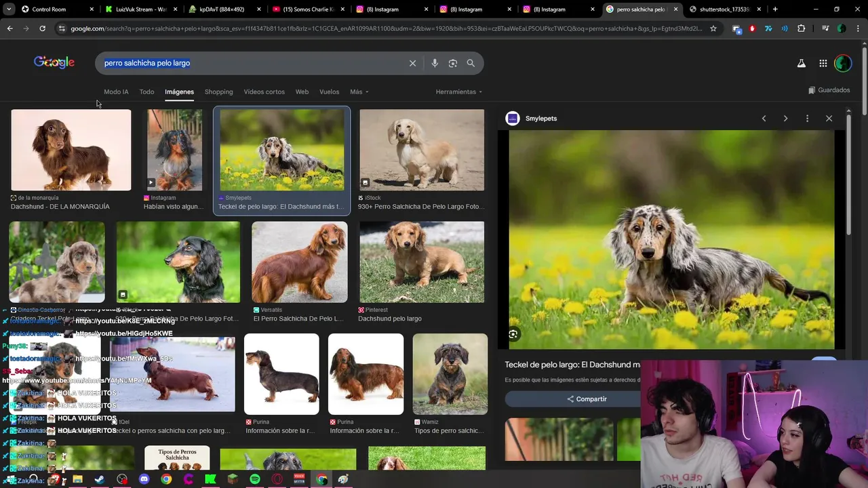Close the image preview panel
This screenshot has width=868, height=488.
tap(829, 119)
